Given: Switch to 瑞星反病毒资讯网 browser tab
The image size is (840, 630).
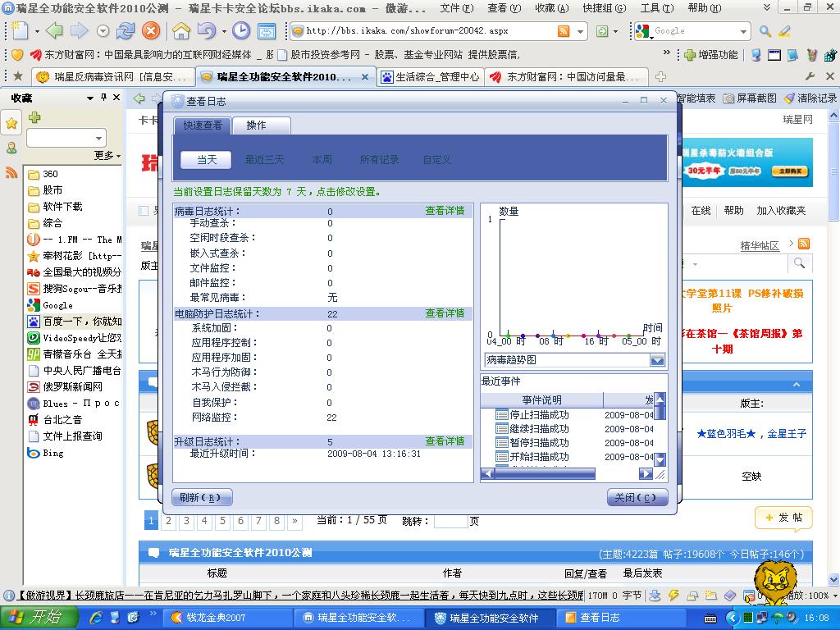Looking at the screenshot, I should [x=112, y=77].
